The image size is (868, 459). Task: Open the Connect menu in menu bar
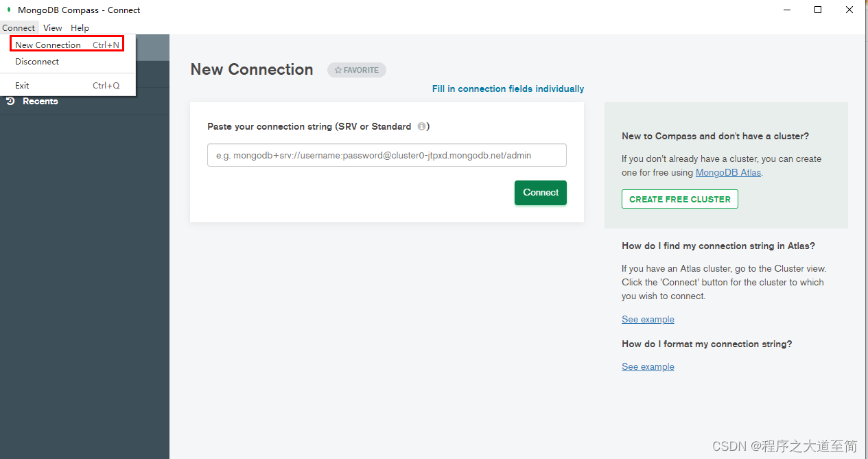tap(19, 28)
